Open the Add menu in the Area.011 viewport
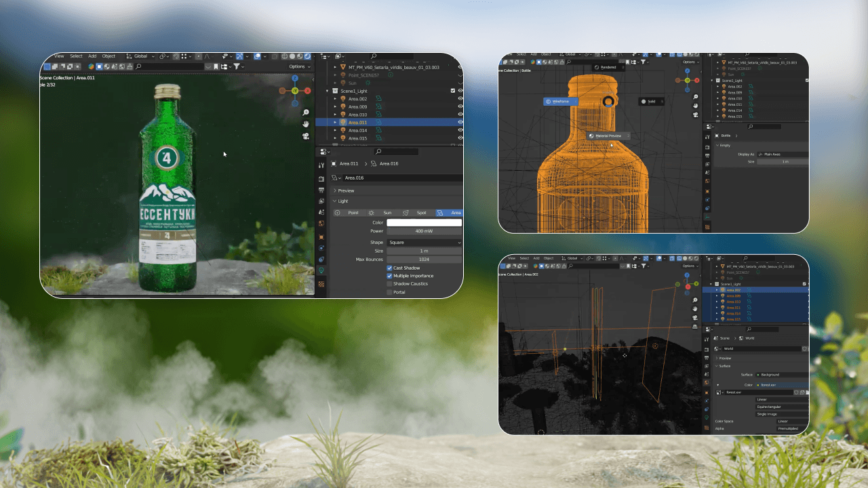 tap(92, 56)
